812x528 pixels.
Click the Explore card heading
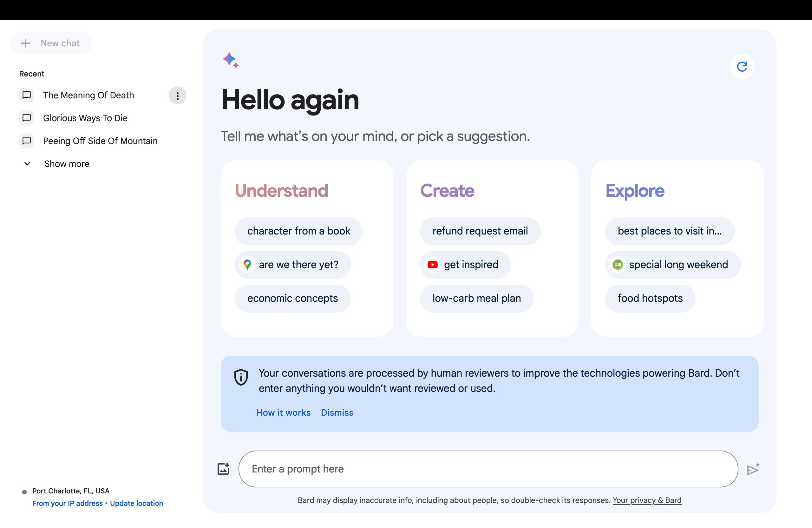point(635,191)
